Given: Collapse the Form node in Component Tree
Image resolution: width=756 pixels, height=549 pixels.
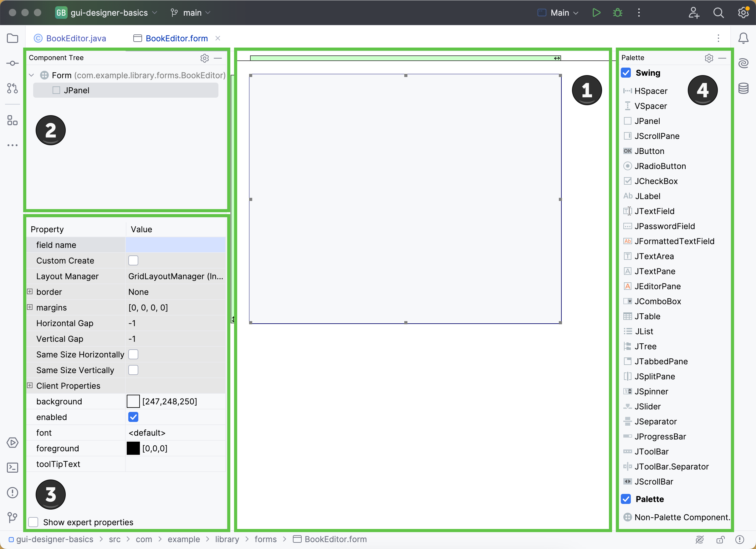Looking at the screenshot, I should click(31, 75).
